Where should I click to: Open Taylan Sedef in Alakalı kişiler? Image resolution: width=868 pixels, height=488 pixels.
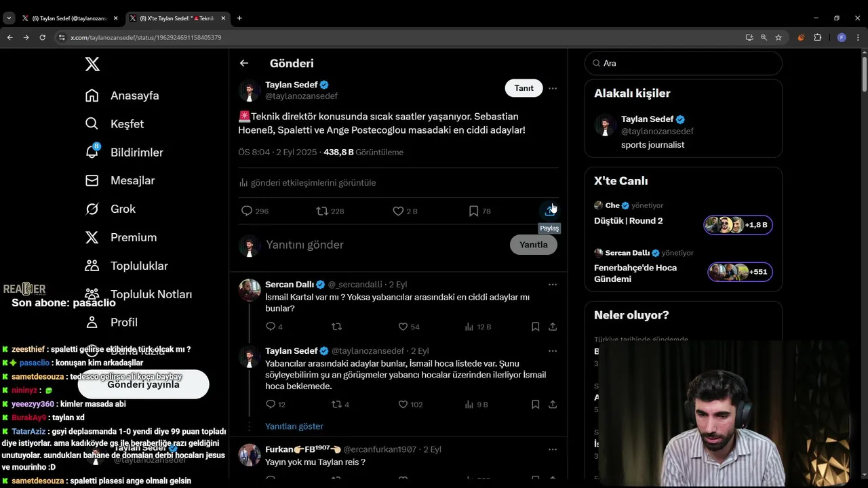coord(684,131)
